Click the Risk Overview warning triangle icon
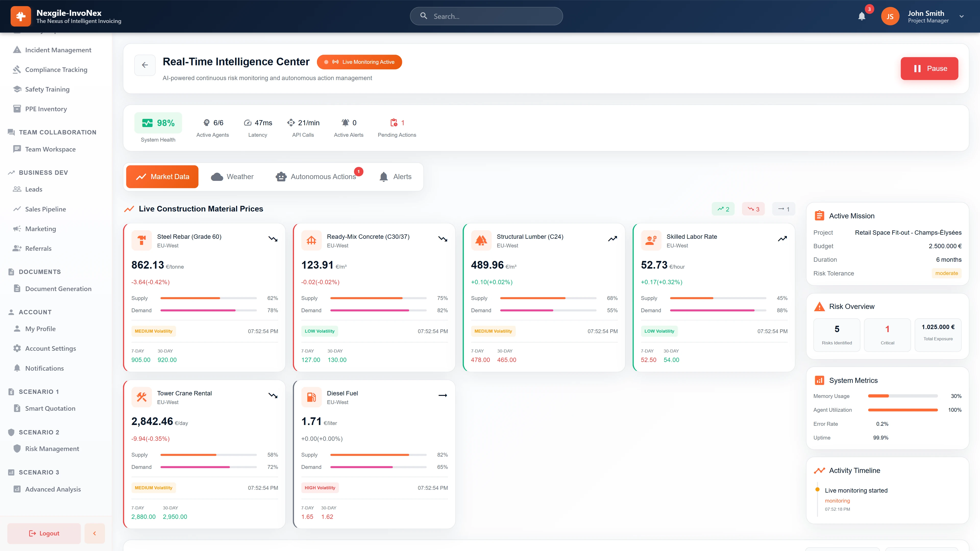This screenshot has height=551, width=980. coord(820,306)
